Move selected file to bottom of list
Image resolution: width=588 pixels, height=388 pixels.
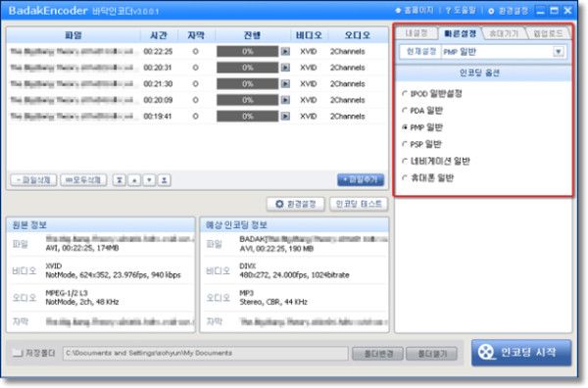coord(165,180)
